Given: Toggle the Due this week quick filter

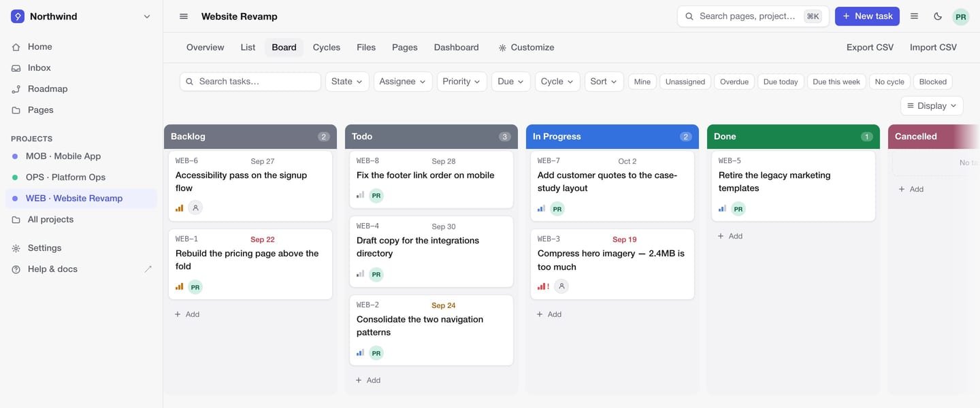Looking at the screenshot, I should click(x=836, y=82).
